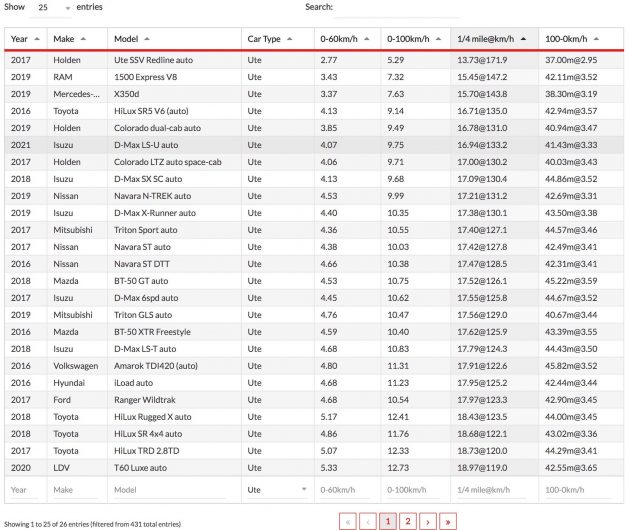Select page 1 in pagination
629x530 pixels.
388,521
